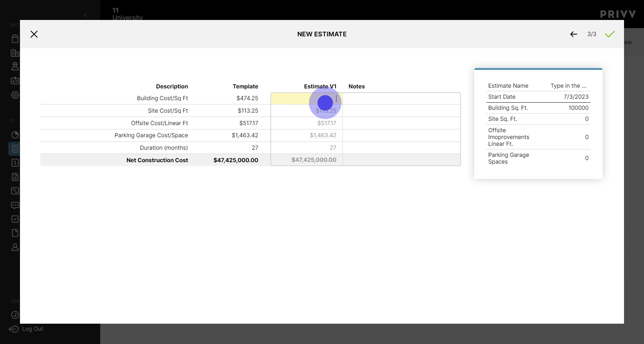Screen dimensions: 644x344
Task: Edit the Parking Garage Spaces value
Action: tap(587, 158)
